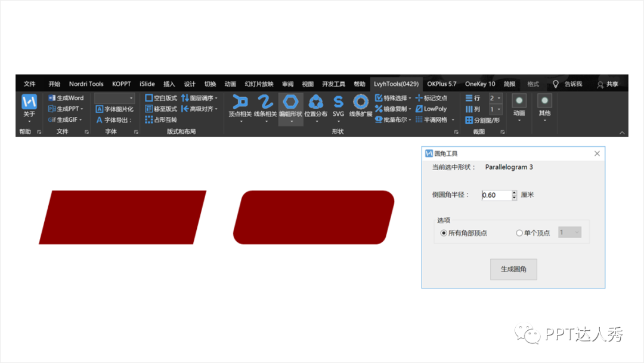Click the 倒圆角半径 radius input field
The width and height of the screenshot is (644, 363).
496,195
